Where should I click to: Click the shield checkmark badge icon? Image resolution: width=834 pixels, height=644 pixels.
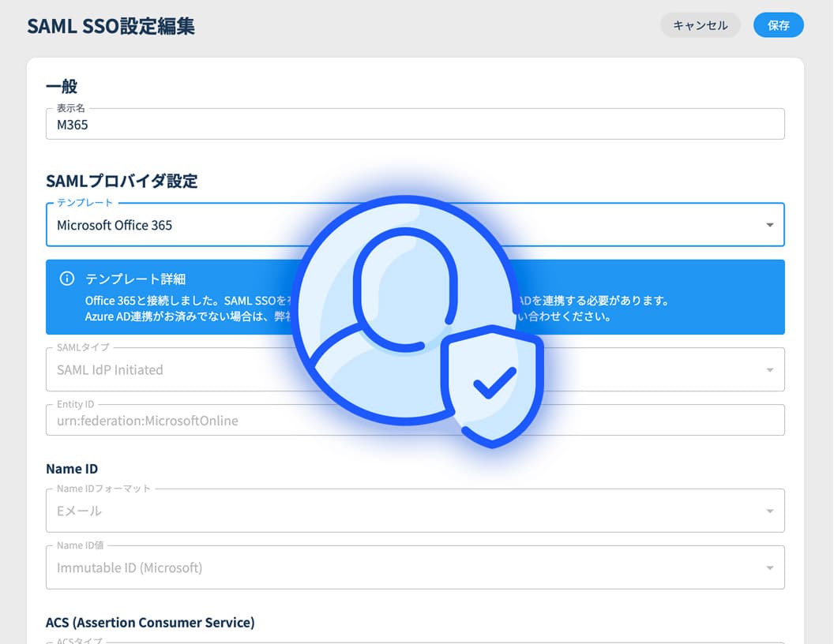tap(492, 386)
